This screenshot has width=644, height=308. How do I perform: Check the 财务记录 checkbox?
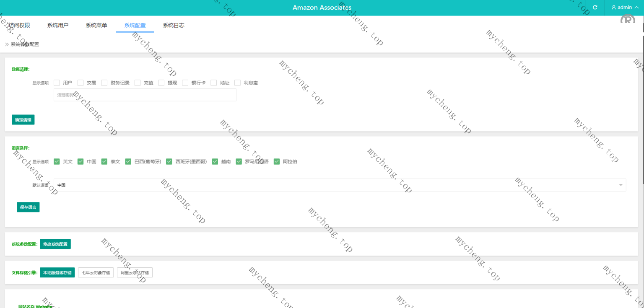(104, 83)
